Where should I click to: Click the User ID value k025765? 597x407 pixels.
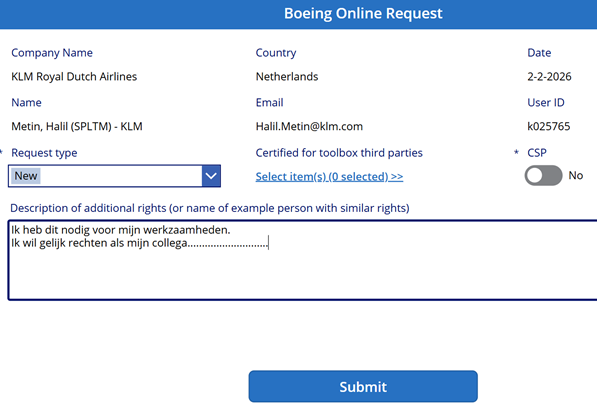click(x=549, y=126)
